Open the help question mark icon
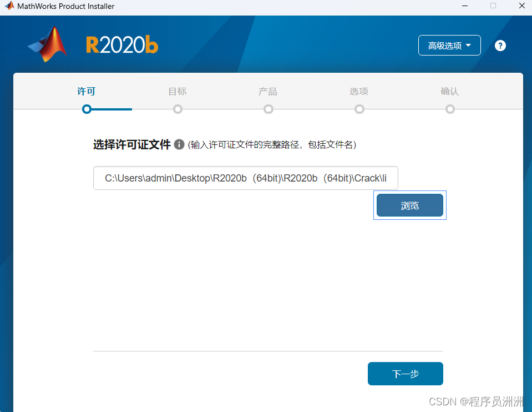This screenshot has height=412, width=532. (x=500, y=46)
